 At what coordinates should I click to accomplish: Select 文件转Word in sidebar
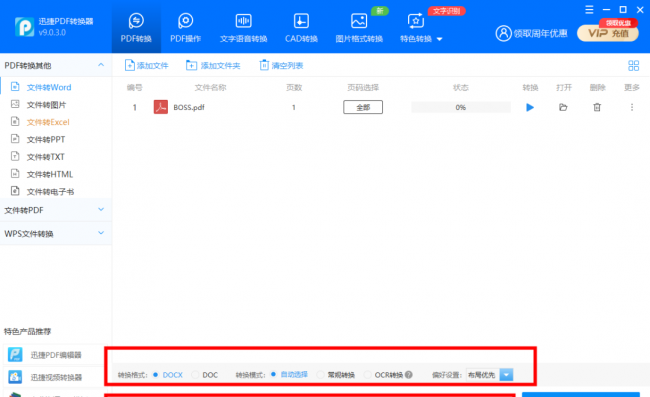point(49,87)
